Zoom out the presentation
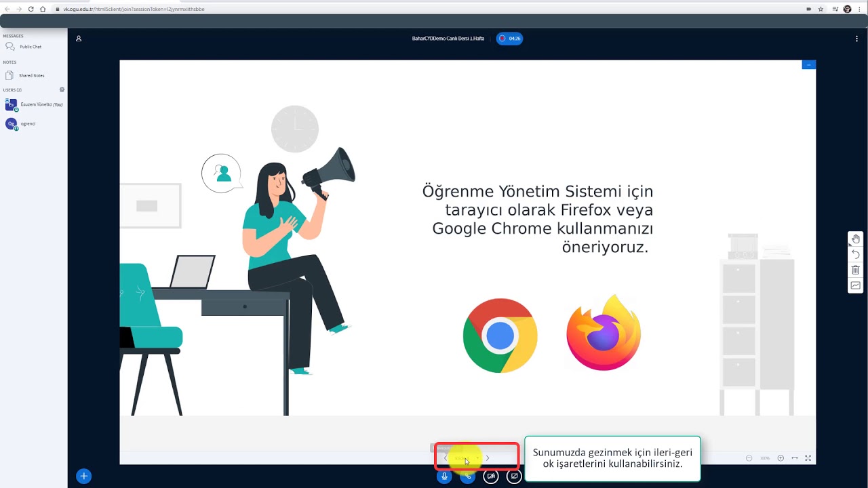868x488 pixels. pos(749,458)
